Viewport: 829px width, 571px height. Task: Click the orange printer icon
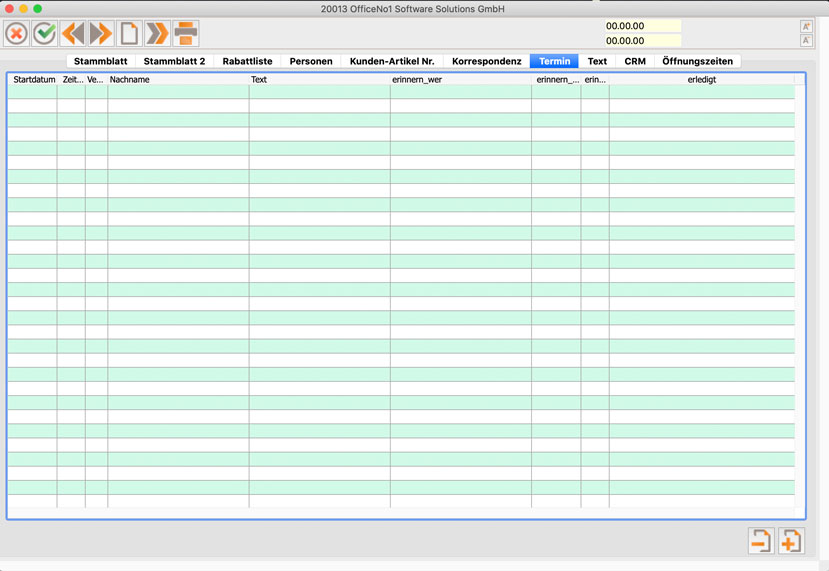[186, 34]
